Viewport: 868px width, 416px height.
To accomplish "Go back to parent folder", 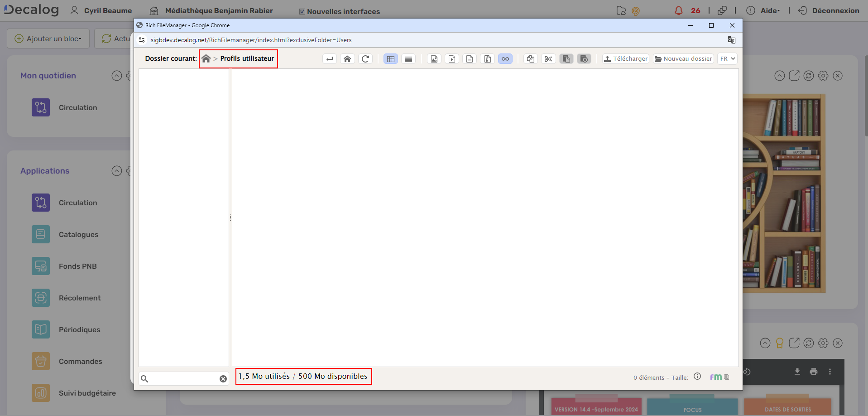I will [x=330, y=59].
